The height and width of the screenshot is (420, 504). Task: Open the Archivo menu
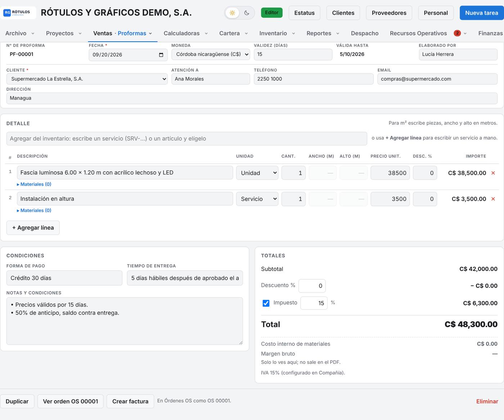pyautogui.click(x=20, y=33)
